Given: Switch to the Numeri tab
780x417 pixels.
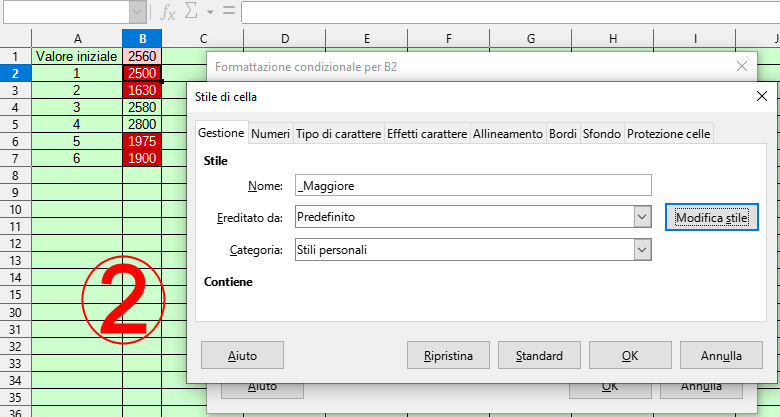Looking at the screenshot, I should pyautogui.click(x=270, y=133).
